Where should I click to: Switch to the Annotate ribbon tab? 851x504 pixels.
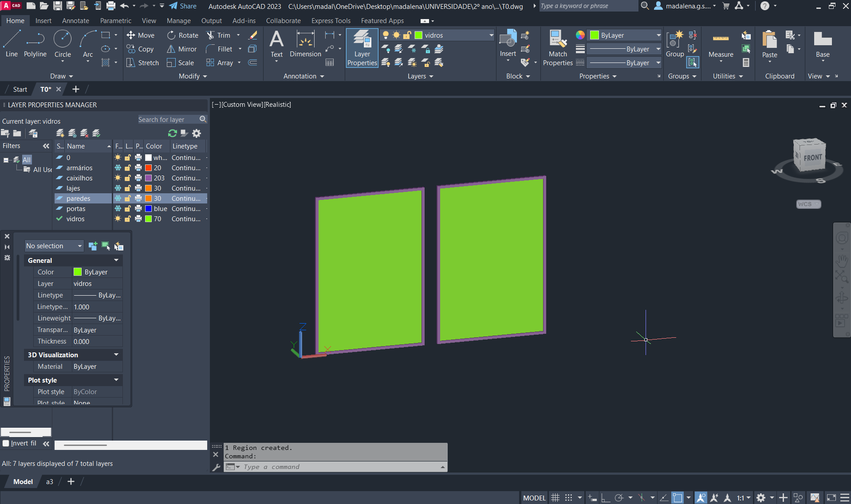pyautogui.click(x=75, y=21)
